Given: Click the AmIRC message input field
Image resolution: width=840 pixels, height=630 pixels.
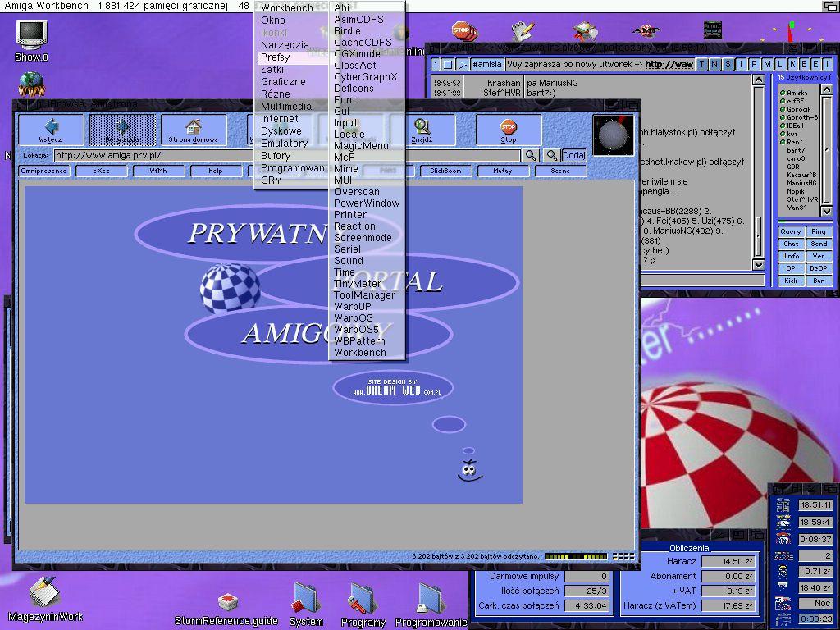Looking at the screenshot, I should 702,281.
